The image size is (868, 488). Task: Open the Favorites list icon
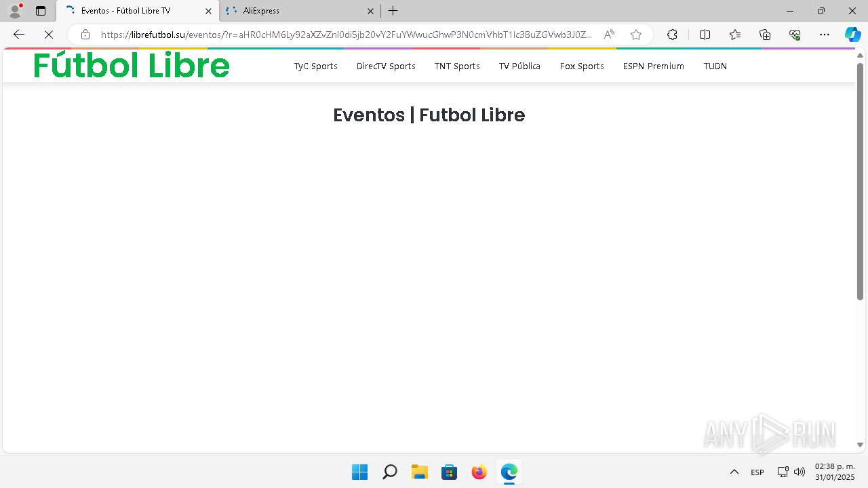coord(735,35)
